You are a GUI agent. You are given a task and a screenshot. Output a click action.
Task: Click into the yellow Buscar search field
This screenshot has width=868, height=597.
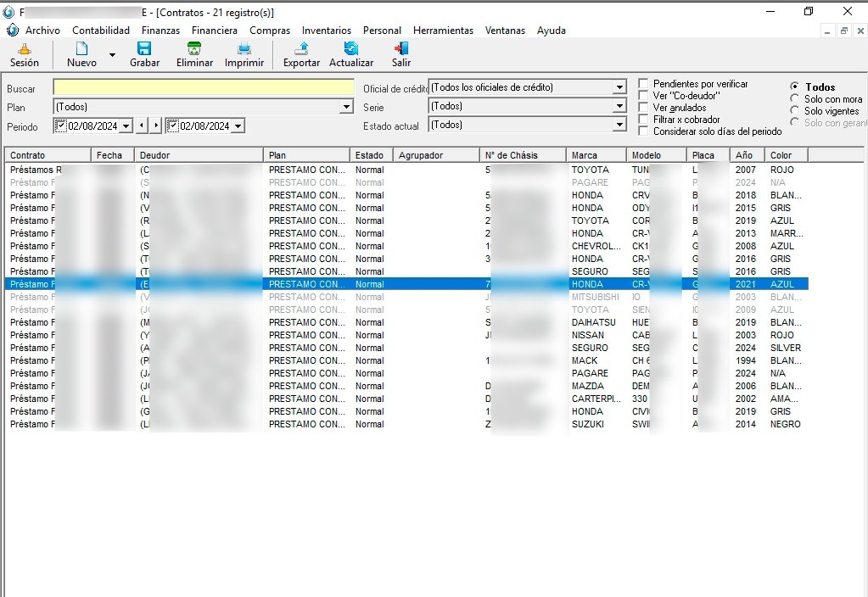click(x=204, y=87)
